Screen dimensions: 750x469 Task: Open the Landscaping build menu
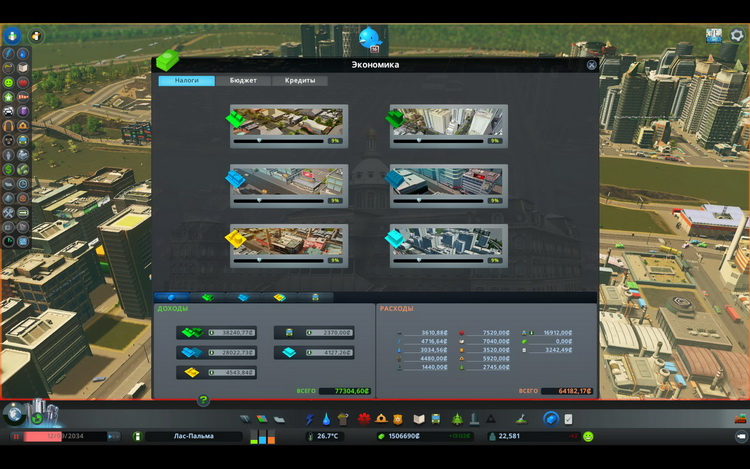(521, 419)
